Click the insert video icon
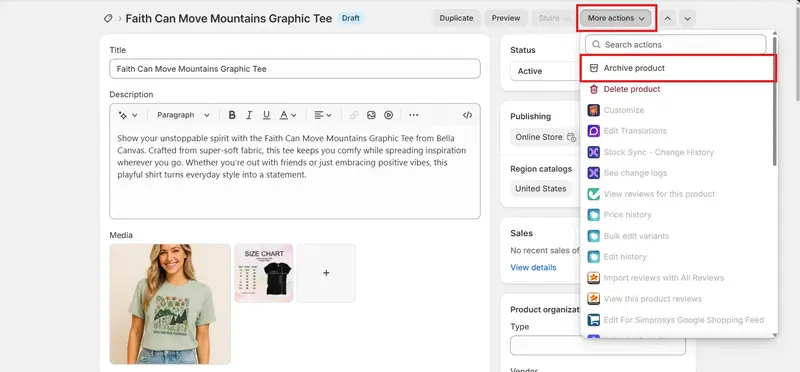800x372 pixels. (388, 115)
